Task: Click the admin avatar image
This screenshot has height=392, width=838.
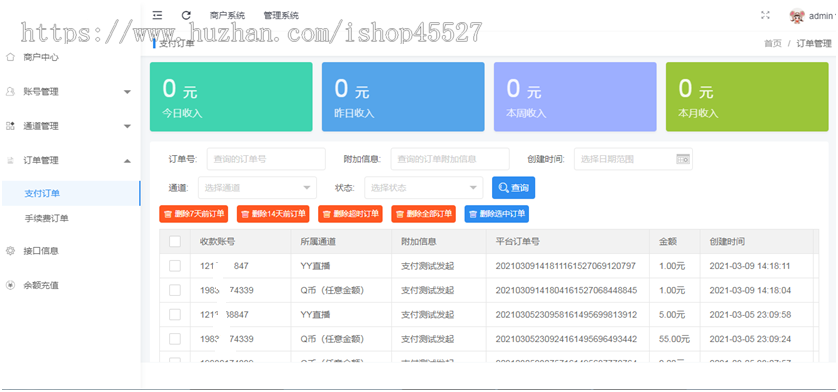Action: [x=797, y=16]
